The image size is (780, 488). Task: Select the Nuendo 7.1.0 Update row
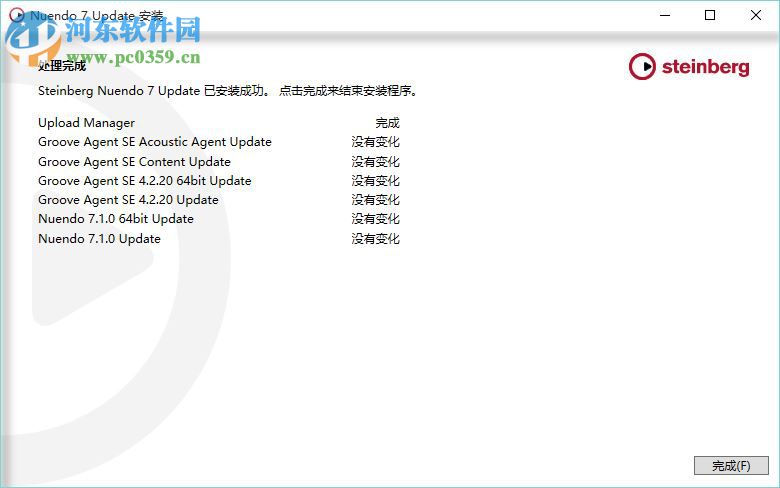pyautogui.click(x=219, y=239)
